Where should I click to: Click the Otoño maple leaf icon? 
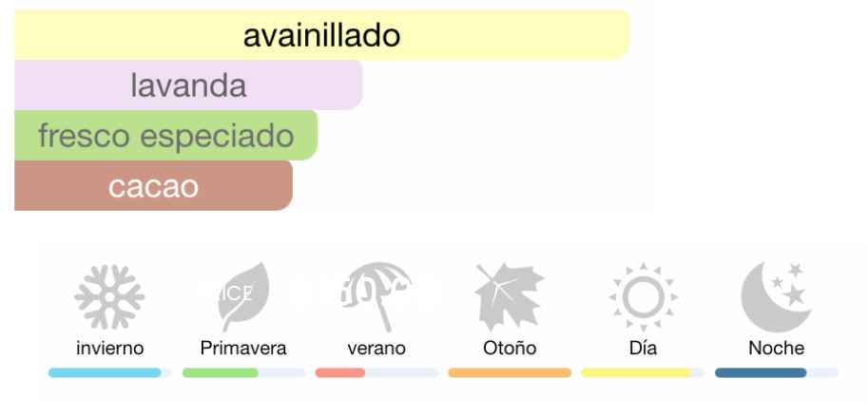pos(510,296)
